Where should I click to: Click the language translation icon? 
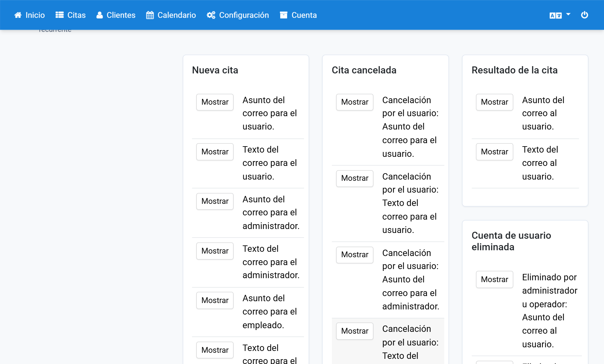(x=555, y=15)
